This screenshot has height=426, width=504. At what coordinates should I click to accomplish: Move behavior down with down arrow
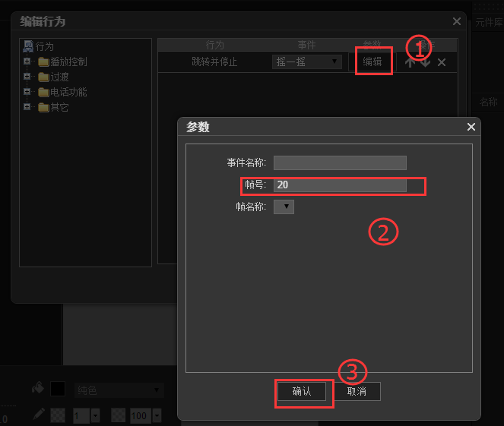click(x=425, y=62)
